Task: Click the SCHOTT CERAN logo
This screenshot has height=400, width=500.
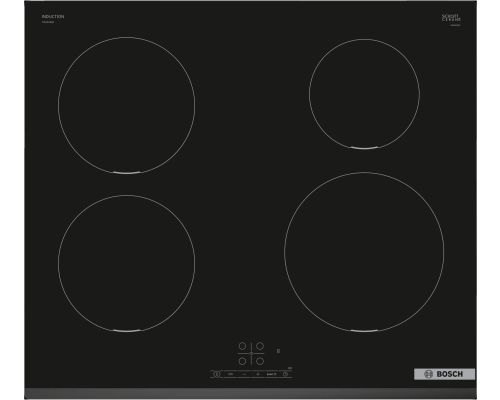Action: point(451,18)
